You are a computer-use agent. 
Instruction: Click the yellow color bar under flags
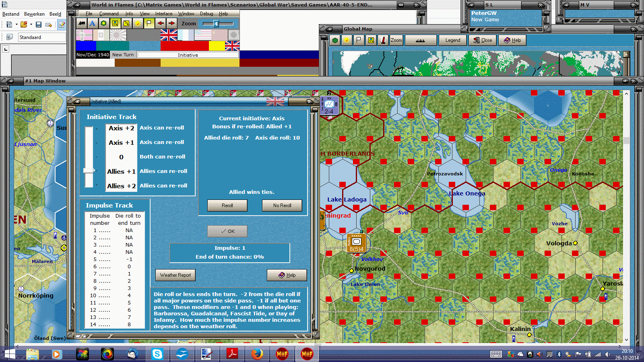[217, 46]
